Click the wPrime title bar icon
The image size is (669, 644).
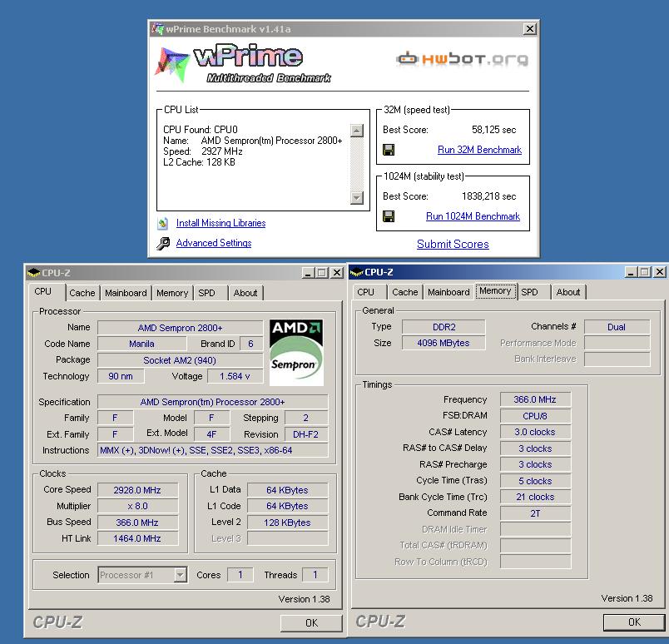(x=158, y=29)
